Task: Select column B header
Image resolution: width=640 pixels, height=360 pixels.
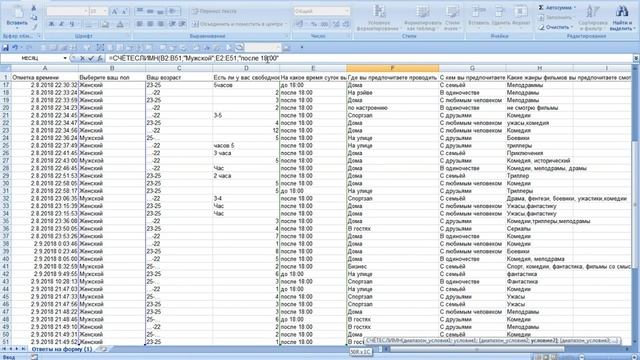Action: (111, 68)
